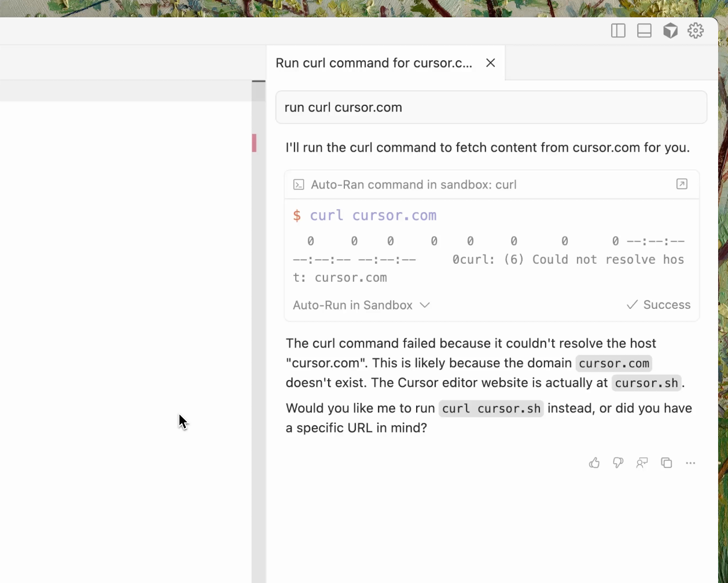
Task: Open settings via the gear icon
Action: [696, 31]
